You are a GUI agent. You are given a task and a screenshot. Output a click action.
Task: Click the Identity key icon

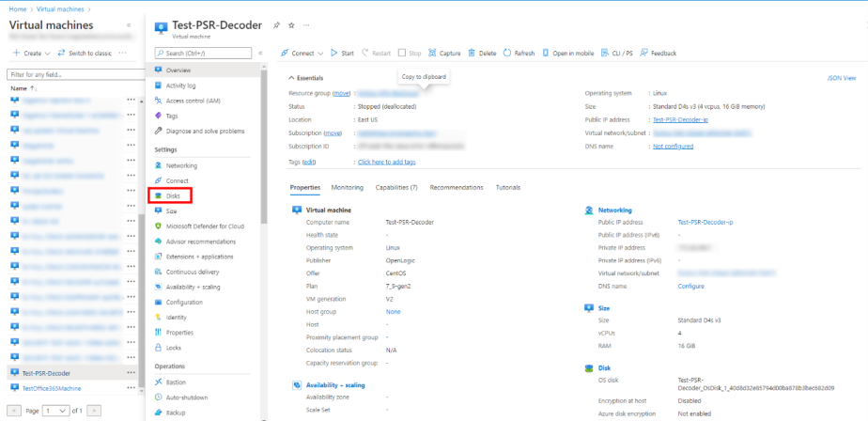159,318
